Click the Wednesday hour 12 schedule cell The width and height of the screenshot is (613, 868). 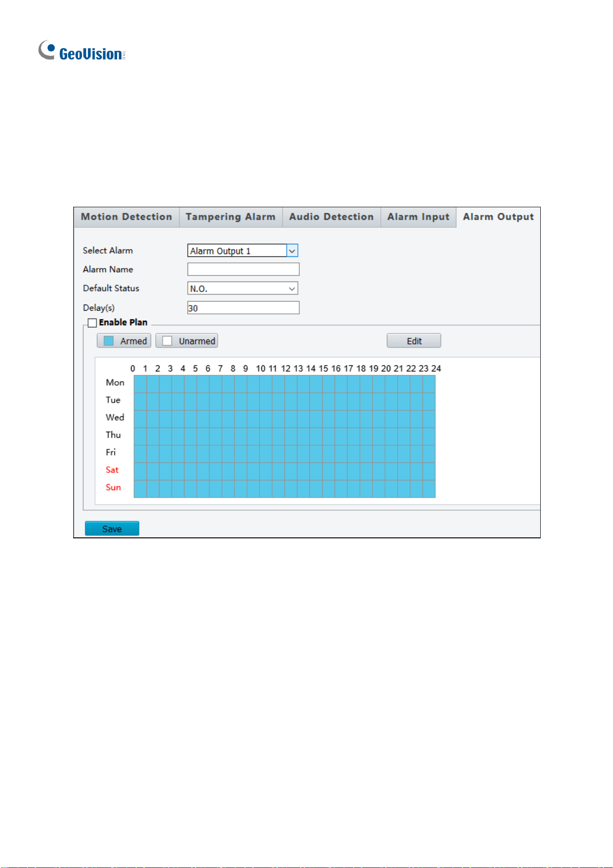[291, 419]
